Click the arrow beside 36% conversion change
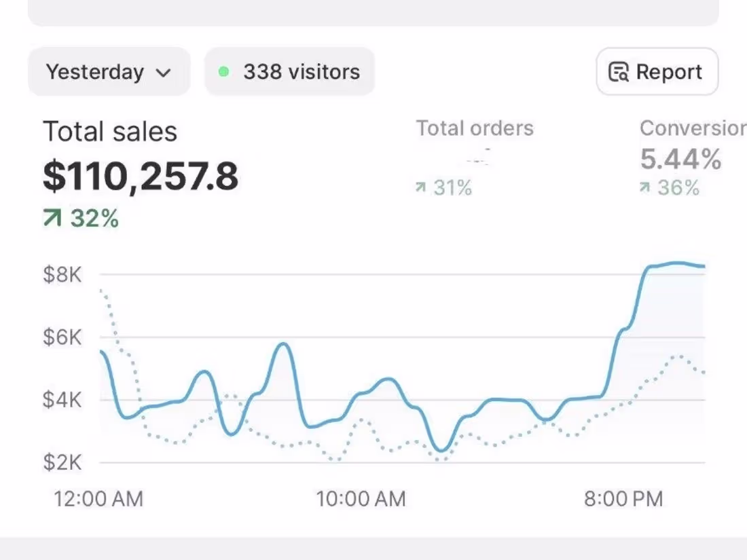747x560 pixels. 644,188
